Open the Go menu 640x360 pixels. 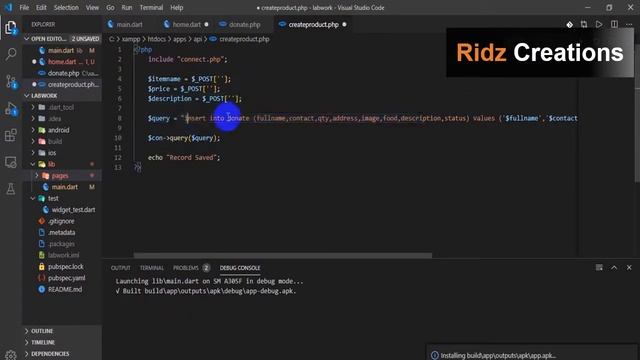tap(110, 7)
